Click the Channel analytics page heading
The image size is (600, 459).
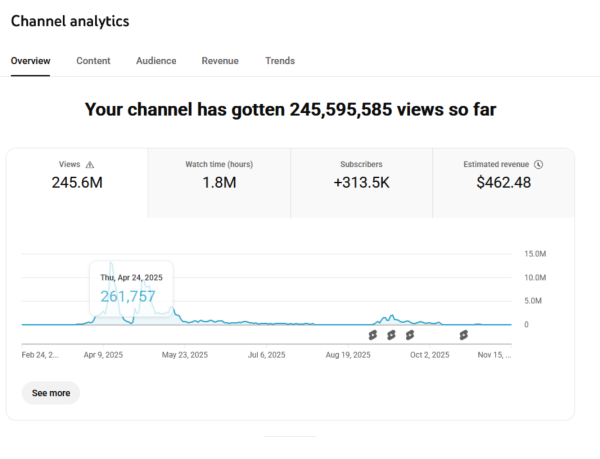[x=70, y=21]
